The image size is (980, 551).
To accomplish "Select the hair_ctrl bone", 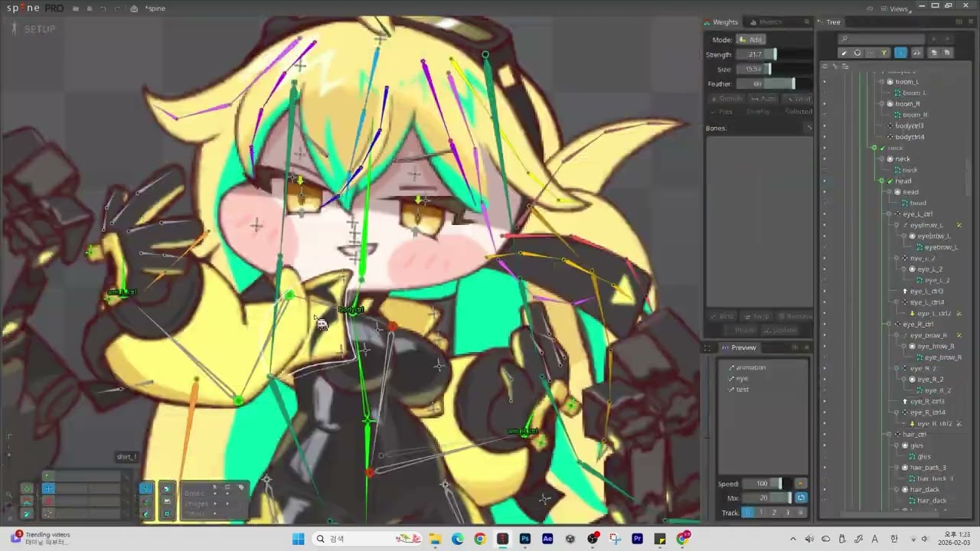I will (x=914, y=435).
